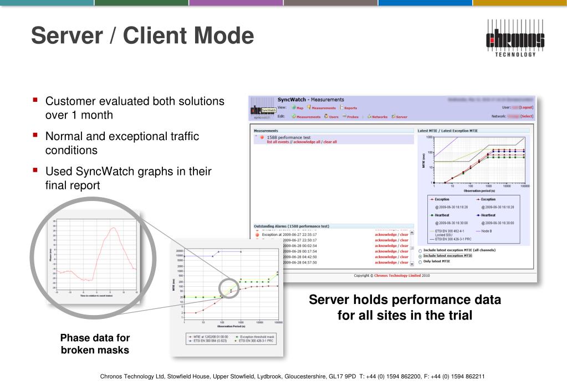Clear the 00:17:54 alarm

[404, 251]
